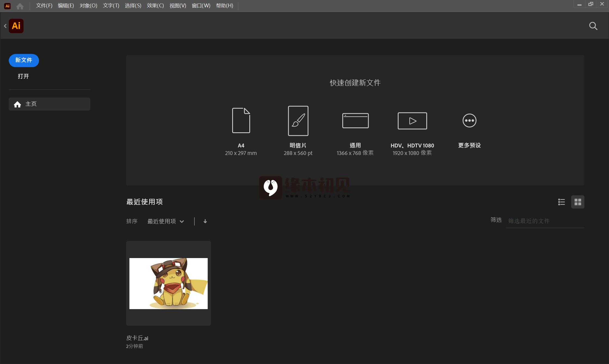This screenshot has height=364, width=609.
Task: Open the 选择(S) menu
Action: [x=133, y=6]
